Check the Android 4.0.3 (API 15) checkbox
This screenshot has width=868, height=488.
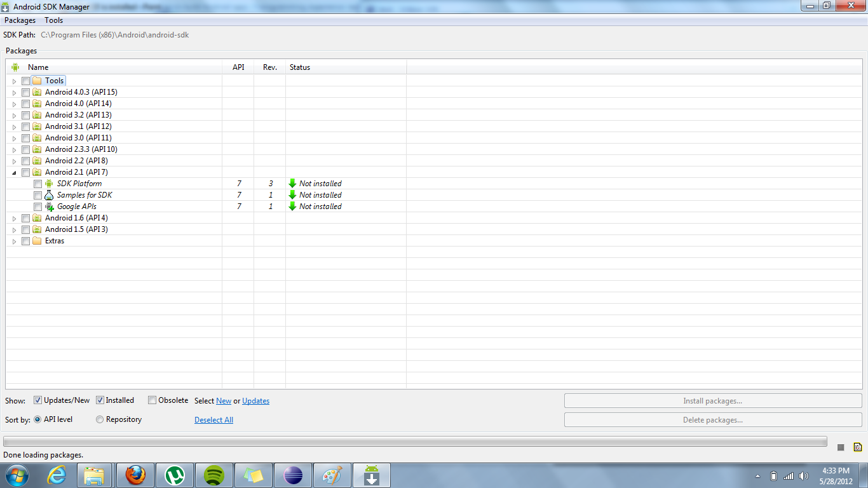(25, 92)
